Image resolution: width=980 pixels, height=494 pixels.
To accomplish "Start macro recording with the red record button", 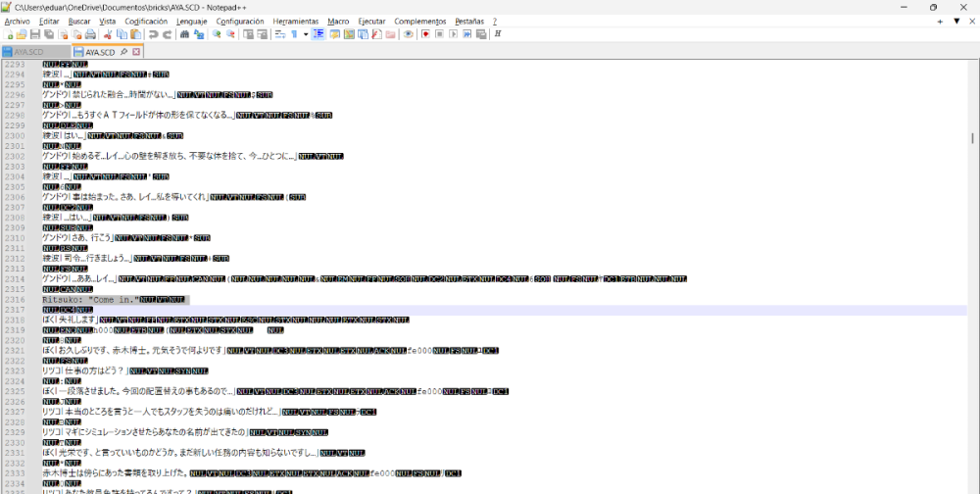I will click(425, 33).
